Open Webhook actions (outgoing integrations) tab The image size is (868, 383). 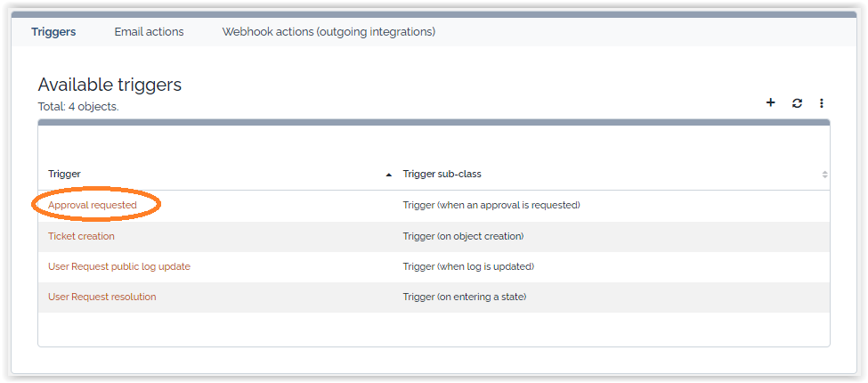329,32
